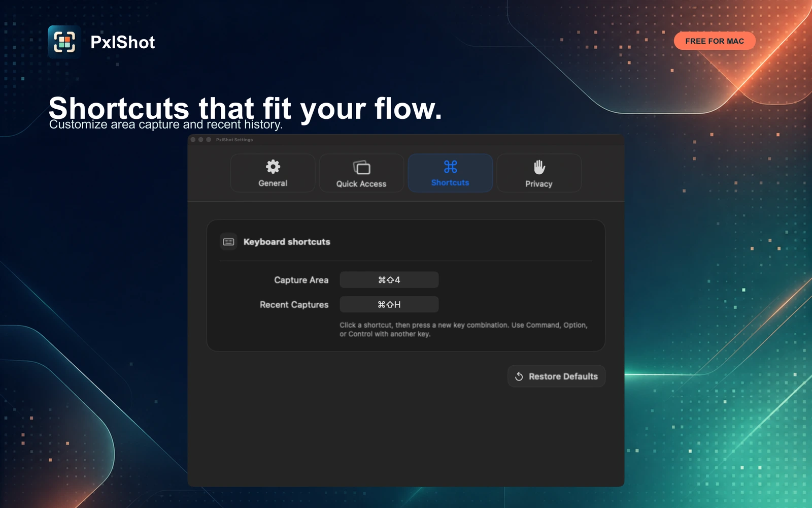Click the 'Capture Area' label
The image size is (812, 508).
tap(301, 280)
